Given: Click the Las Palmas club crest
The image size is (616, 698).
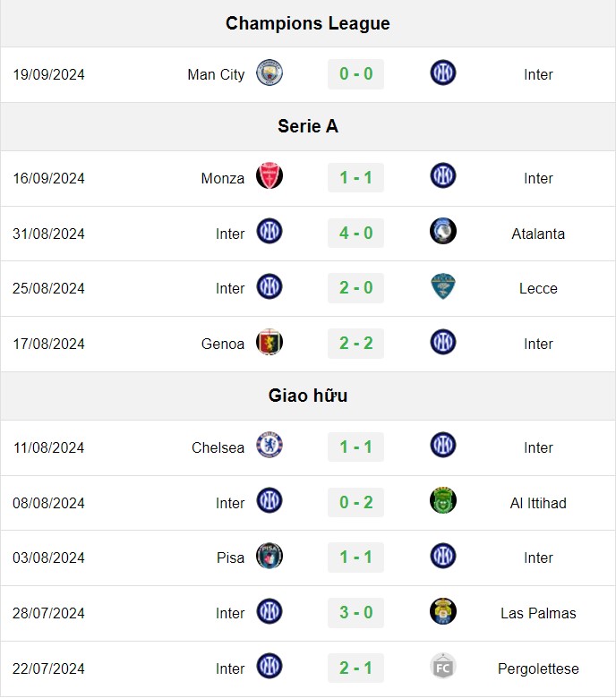Looking at the screenshot, I should tap(443, 611).
